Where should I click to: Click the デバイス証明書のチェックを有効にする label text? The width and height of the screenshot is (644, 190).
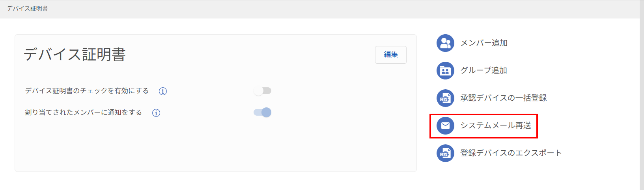[x=87, y=91]
